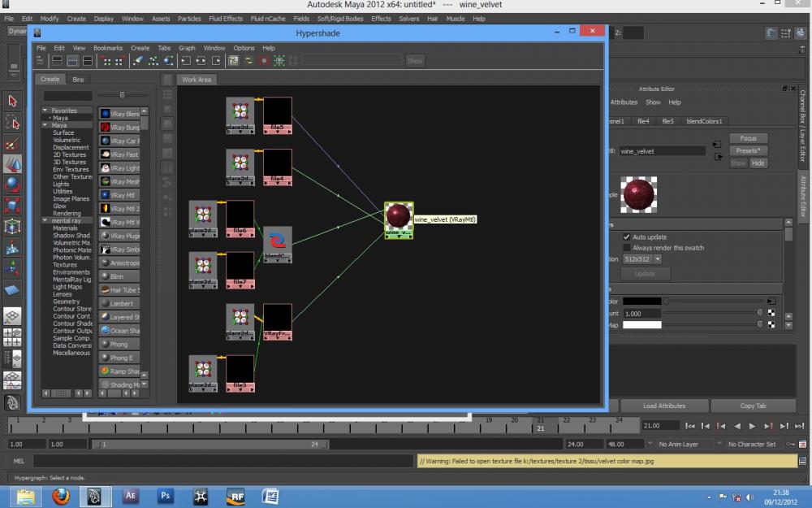Open the 512x512 resolution dropdown
This screenshot has height=508, width=812.
coord(642,258)
